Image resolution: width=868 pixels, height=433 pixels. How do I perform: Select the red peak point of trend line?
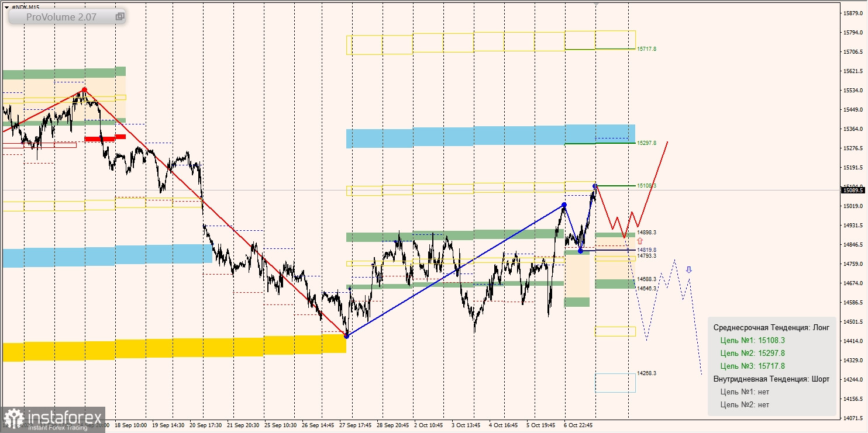(x=84, y=90)
